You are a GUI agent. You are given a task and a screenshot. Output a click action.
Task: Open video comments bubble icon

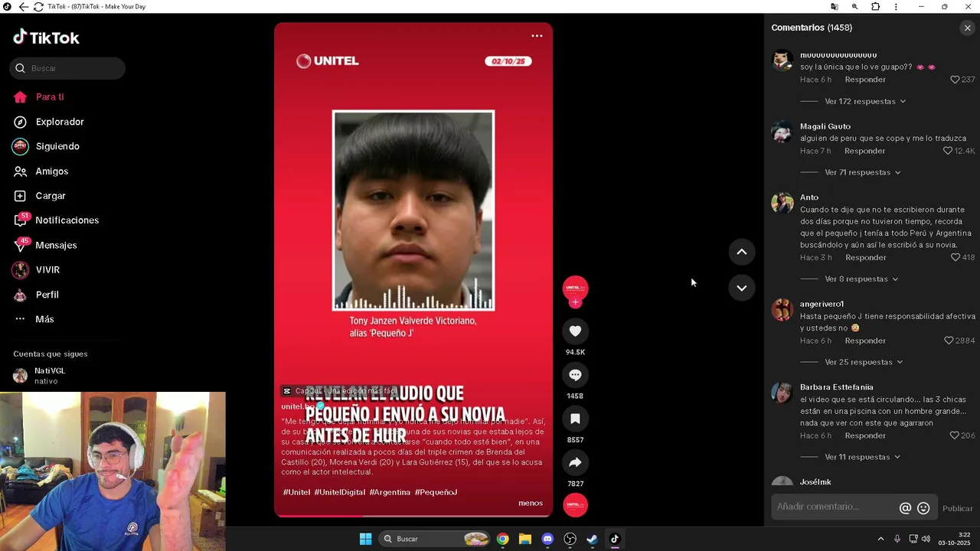575,375
